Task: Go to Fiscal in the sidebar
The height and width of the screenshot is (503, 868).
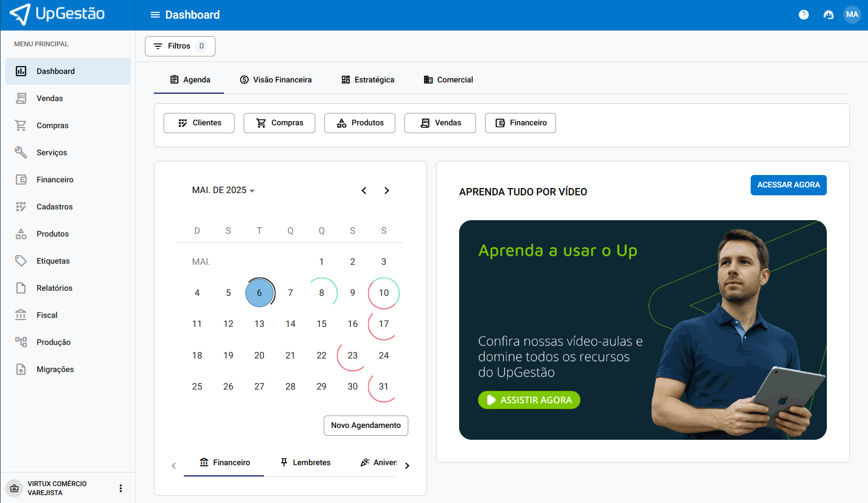Action: point(47,315)
